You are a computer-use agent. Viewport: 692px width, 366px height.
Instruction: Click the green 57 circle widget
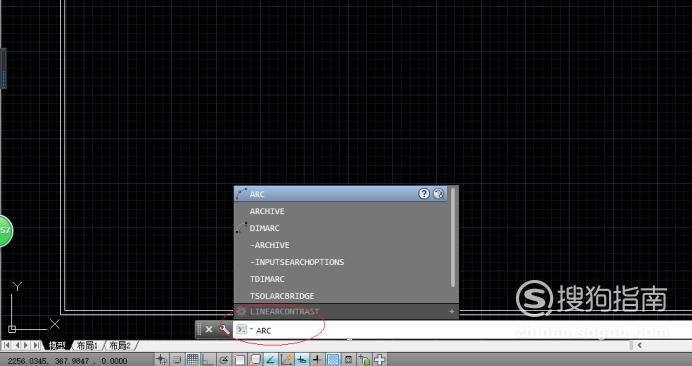pyautogui.click(x=5, y=230)
